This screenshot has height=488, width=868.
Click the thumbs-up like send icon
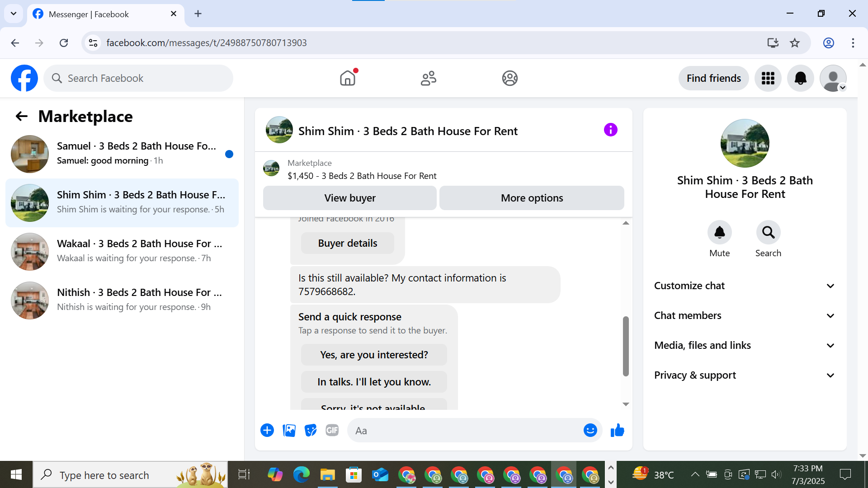(x=617, y=431)
